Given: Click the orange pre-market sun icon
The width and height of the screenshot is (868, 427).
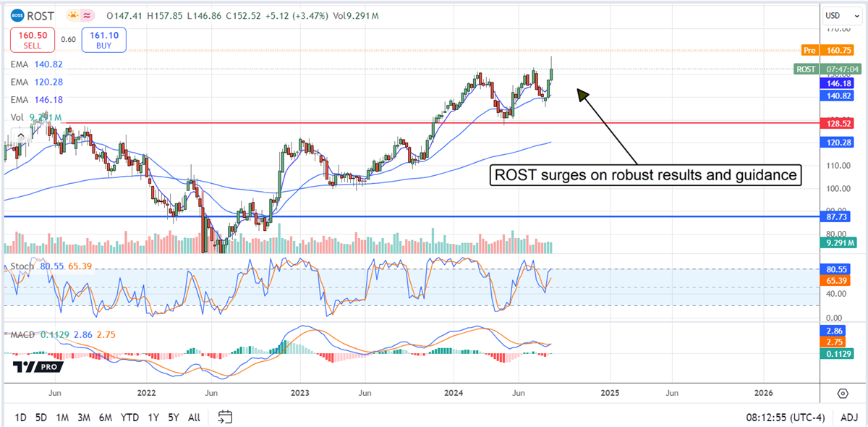Looking at the screenshot, I should point(74,15).
